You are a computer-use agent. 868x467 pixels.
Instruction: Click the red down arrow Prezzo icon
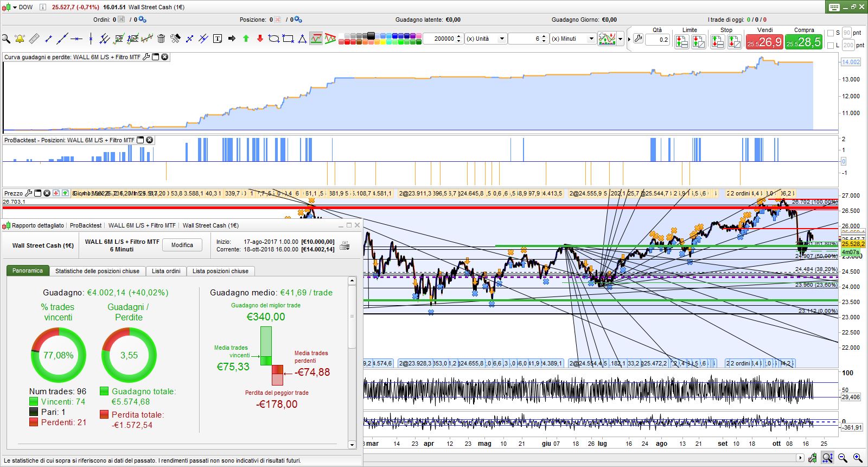(x=56, y=193)
